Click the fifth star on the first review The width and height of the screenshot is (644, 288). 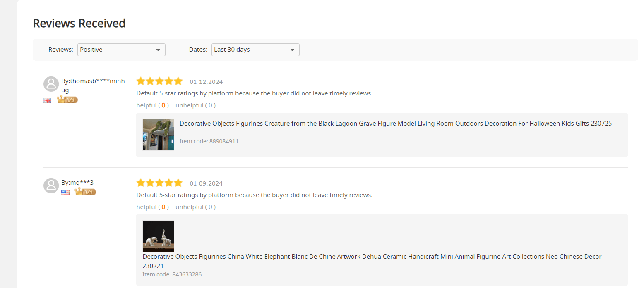coord(178,81)
